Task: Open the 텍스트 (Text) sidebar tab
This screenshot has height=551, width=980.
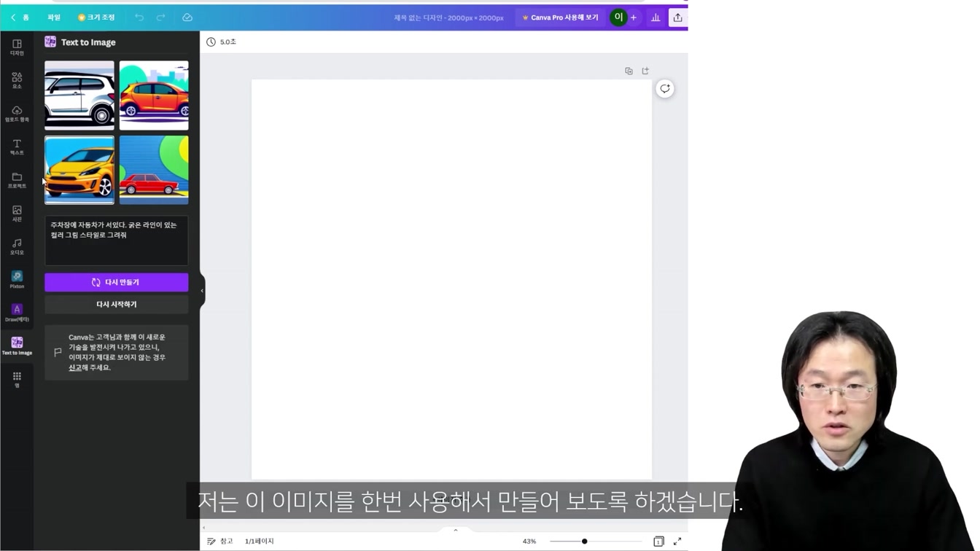Action: point(17,146)
